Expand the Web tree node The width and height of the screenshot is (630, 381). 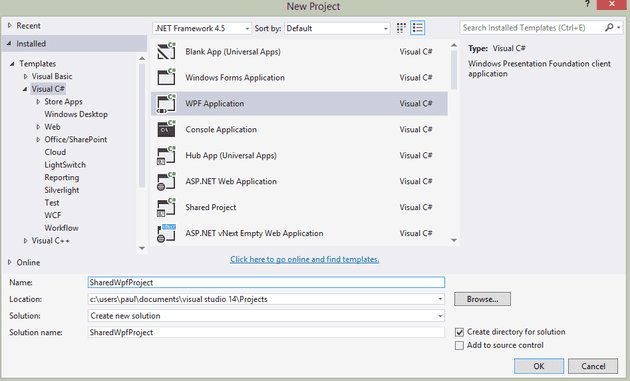[38, 127]
